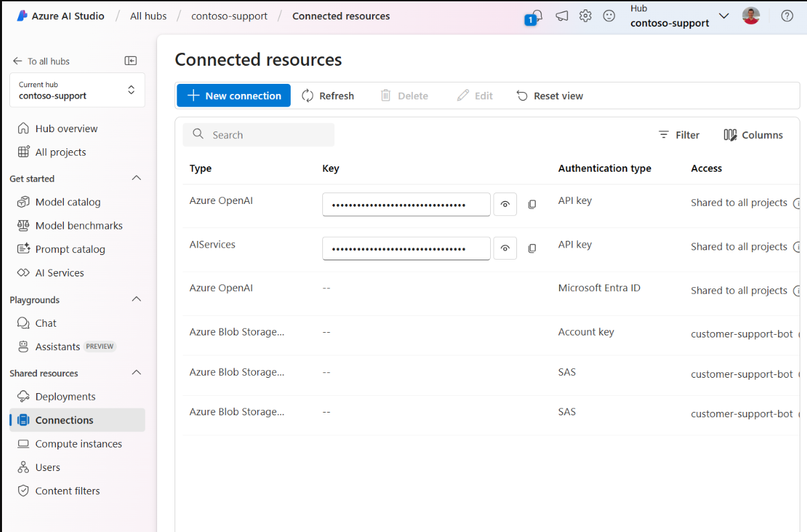Collapse the Get started section

point(136,178)
